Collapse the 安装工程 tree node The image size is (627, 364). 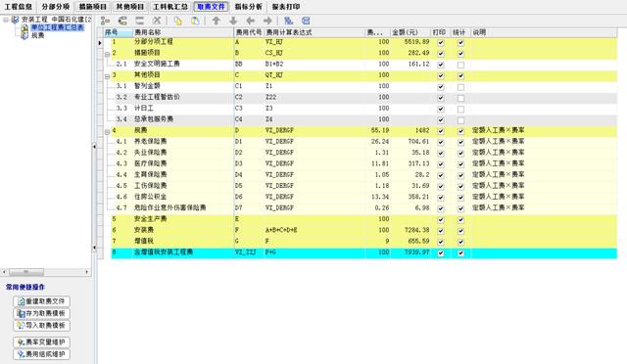click(6, 20)
